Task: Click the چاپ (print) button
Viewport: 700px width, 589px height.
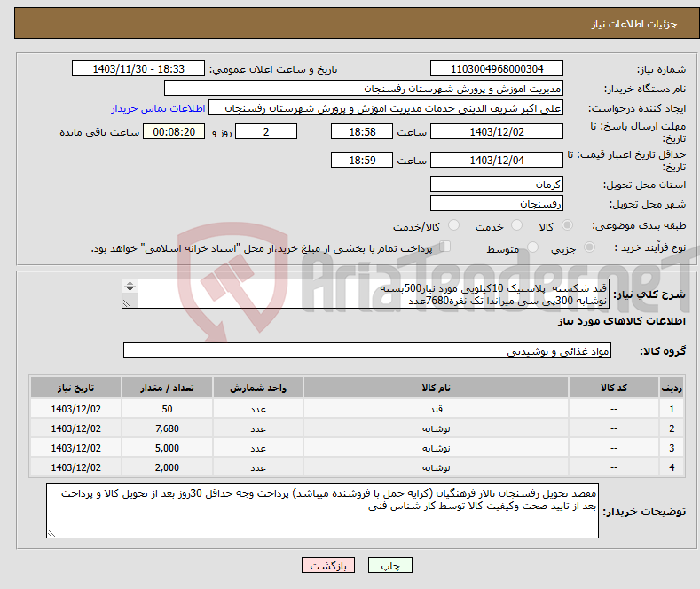Action: tap(389, 565)
